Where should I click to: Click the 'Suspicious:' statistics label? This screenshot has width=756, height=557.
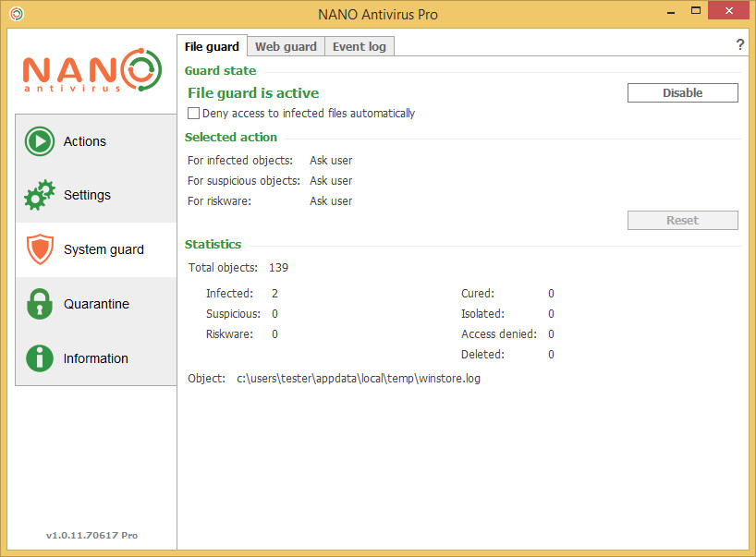click(233, 314)
